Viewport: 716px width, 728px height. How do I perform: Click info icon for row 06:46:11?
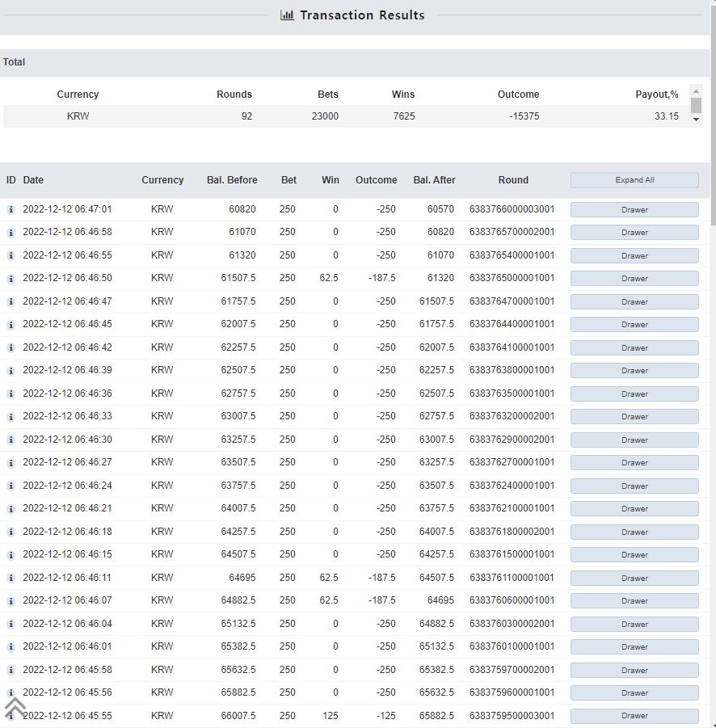coord(11,578)
